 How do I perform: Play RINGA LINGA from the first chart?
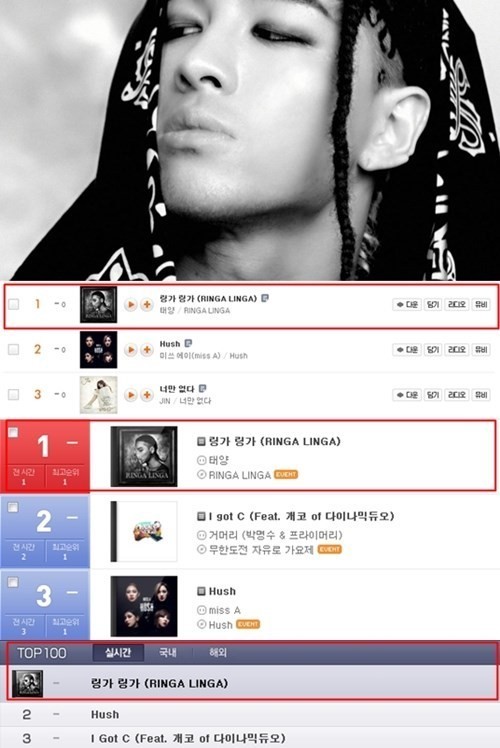(130, 304)
